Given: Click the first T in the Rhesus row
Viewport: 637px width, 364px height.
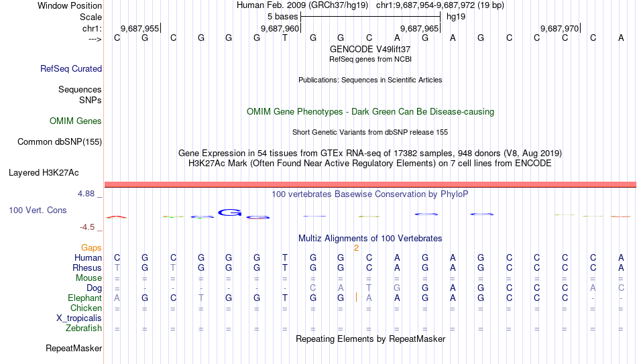Looking at the screenshot, I should pos(117,267).
